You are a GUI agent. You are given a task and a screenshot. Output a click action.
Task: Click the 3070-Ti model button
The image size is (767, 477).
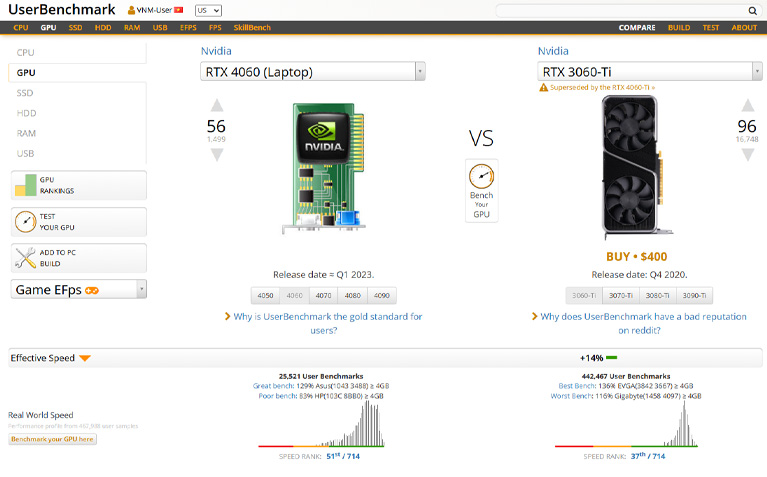(621, 295)
